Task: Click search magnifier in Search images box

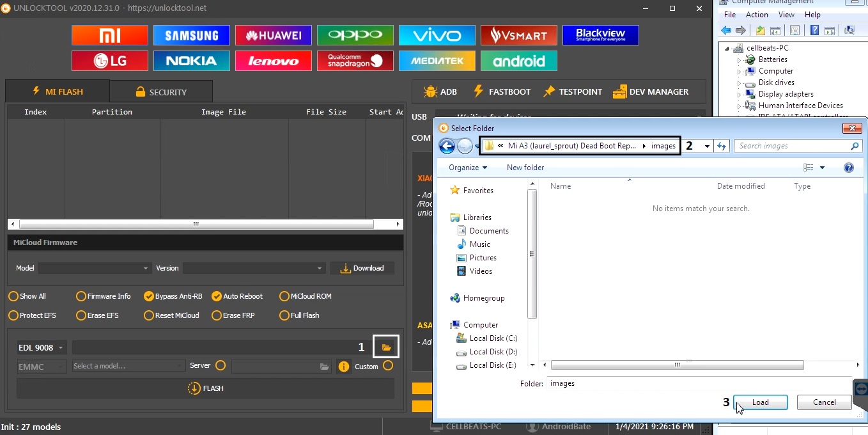Action: (x=855, y=146)
